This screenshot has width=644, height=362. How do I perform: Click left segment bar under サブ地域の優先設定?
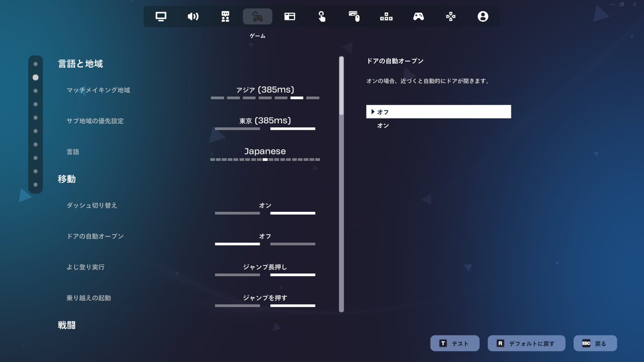pos(237,129)
